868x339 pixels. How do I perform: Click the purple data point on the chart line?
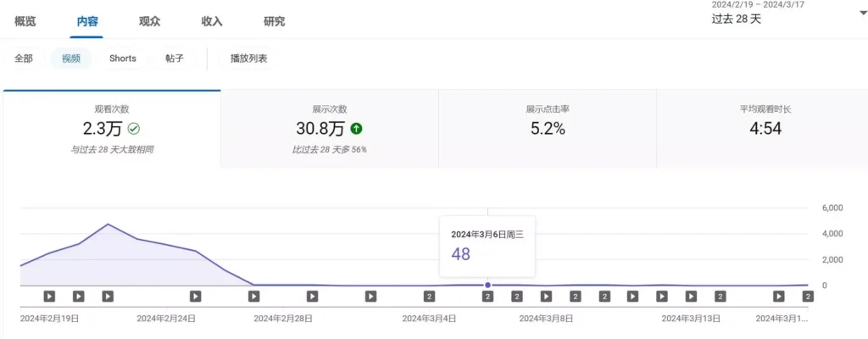pos(487,285)
